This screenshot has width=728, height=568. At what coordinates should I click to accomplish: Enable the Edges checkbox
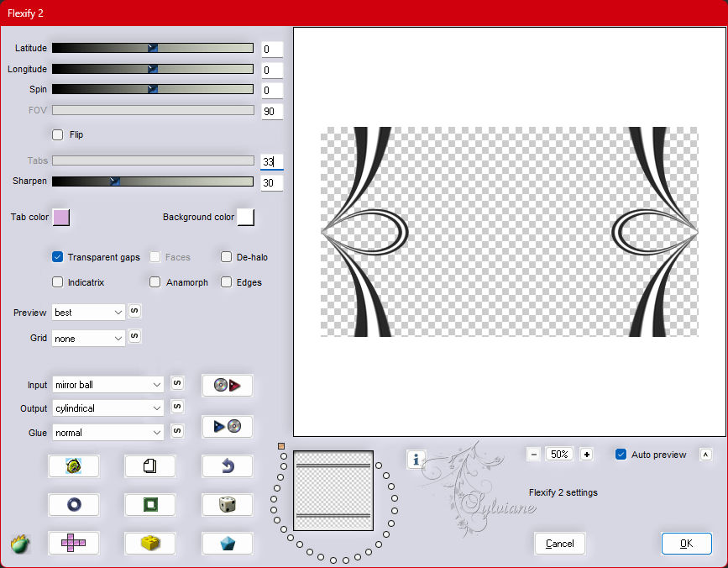(226, 282)
